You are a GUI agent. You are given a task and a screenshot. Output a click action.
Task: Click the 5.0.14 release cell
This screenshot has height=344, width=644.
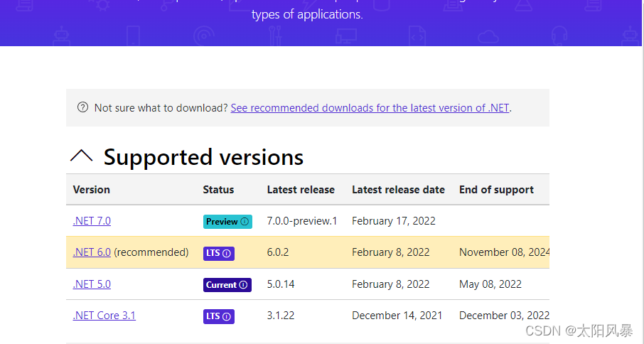(x=281, y=284)
